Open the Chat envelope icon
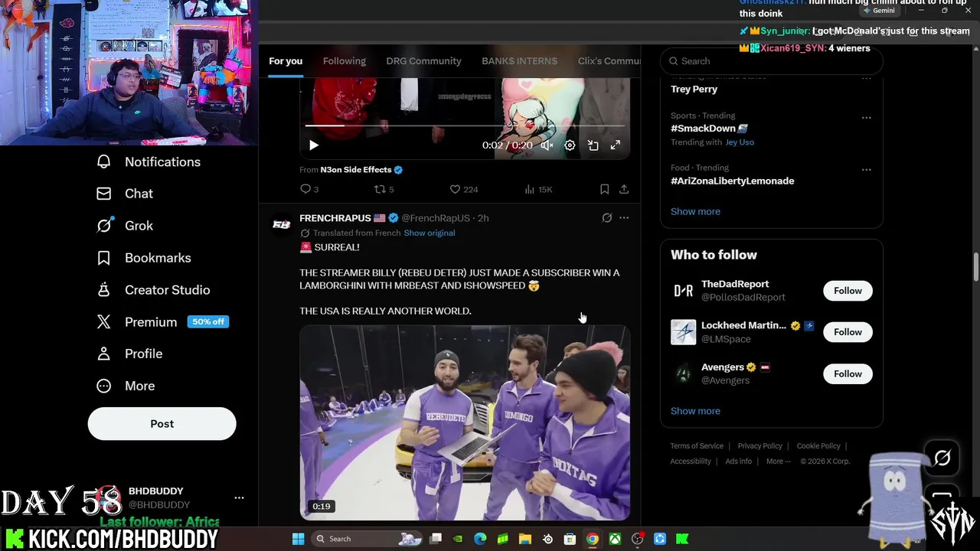The width and height of the screenshot is (980, 551). pyautogui.click(x=104, y=194)
